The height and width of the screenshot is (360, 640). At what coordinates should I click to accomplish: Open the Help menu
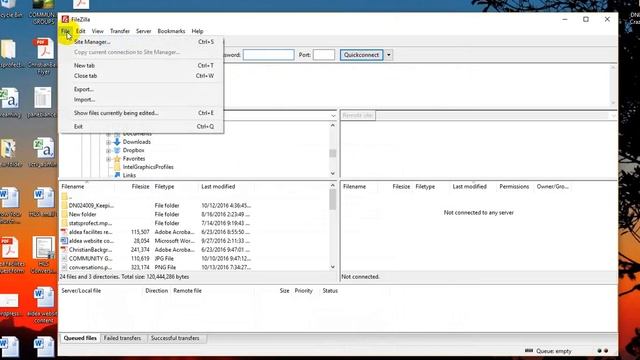coord(197,31)
